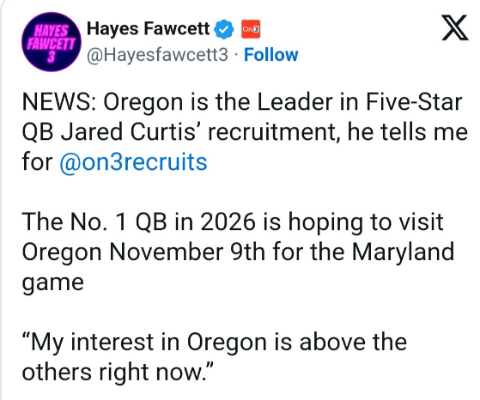Click hoping to visit text
The width and height of the screenshot is (480, 400).
click(366, 223)
